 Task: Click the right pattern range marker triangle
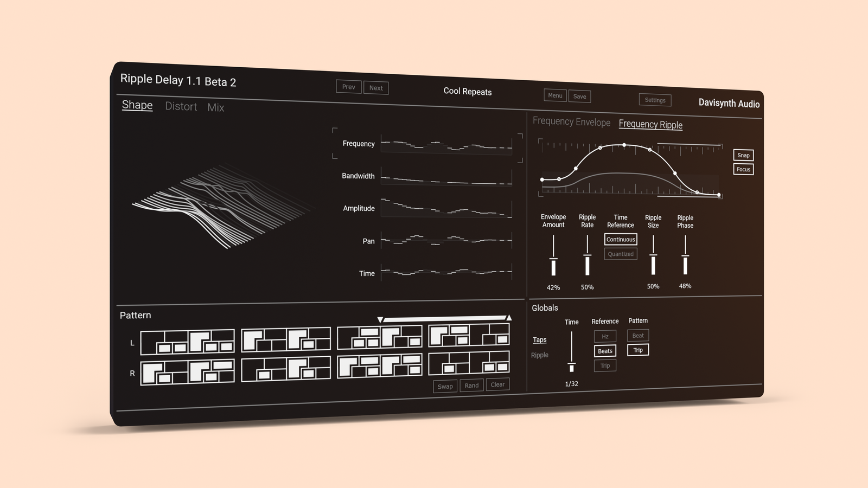click(508, 318)
